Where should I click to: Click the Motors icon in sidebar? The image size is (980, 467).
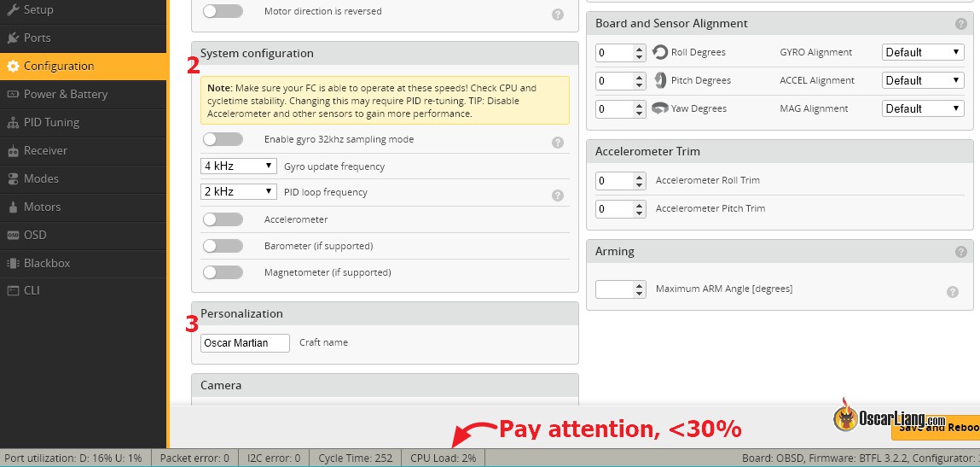13,207
